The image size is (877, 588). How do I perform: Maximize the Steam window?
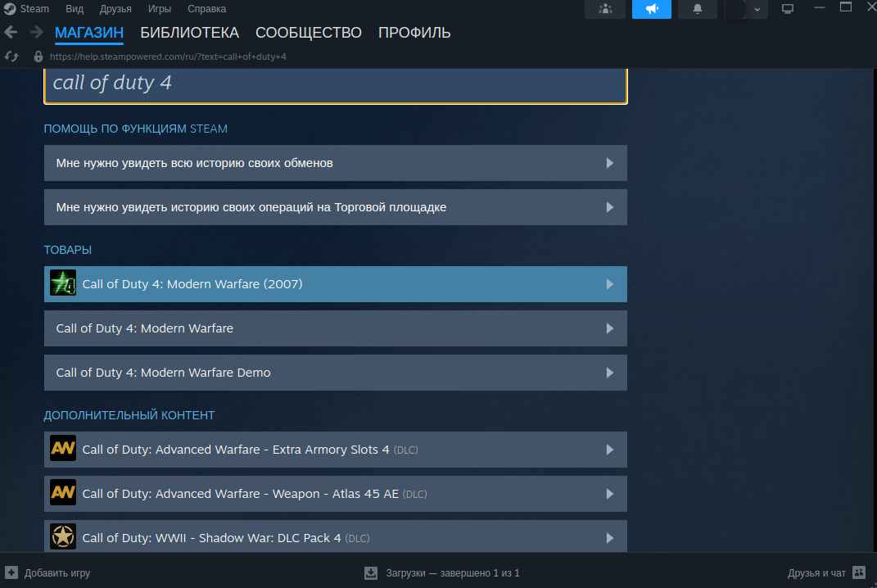pos(846,7)
